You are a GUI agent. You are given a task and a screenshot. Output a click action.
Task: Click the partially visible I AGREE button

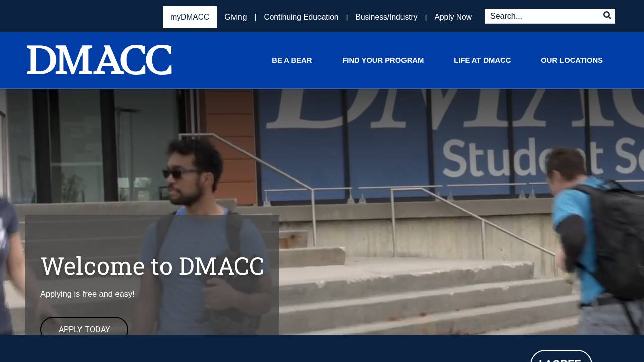point(561,356)
